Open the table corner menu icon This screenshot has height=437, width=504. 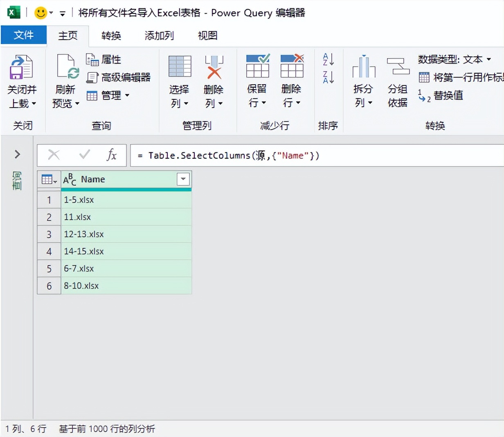click(x=49, y=179)
